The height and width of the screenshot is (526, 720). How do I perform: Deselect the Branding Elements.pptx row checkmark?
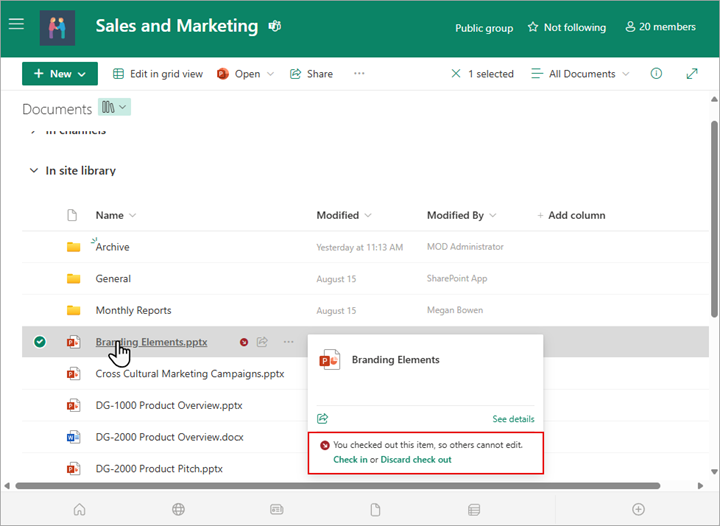[40, 342]
